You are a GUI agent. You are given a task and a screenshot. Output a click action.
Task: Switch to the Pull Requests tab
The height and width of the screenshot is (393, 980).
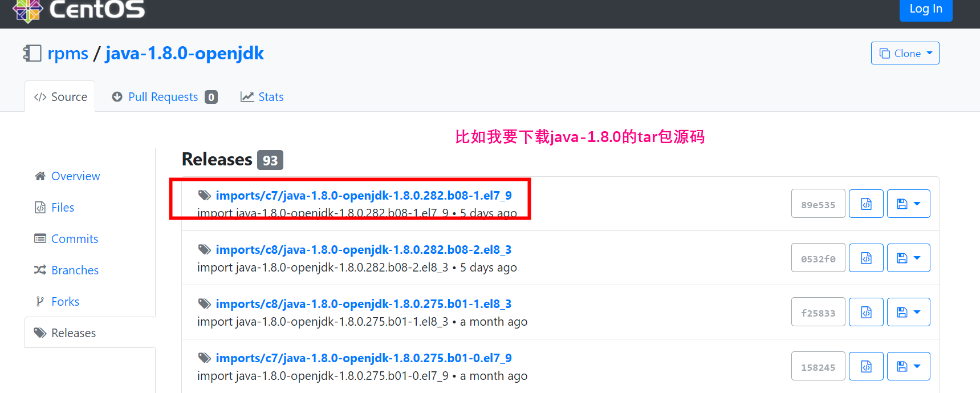pyautogui.click(x=164, y=97)
